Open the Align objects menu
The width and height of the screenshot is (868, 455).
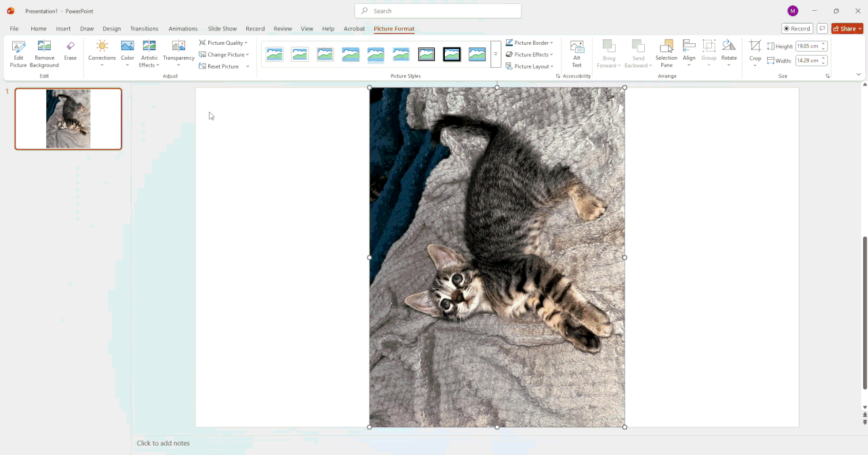click(689, 54)
